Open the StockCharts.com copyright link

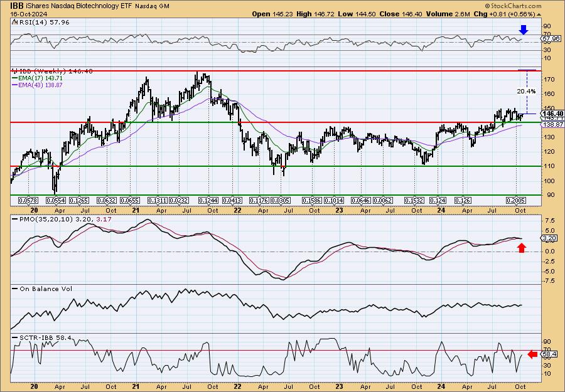513,6
